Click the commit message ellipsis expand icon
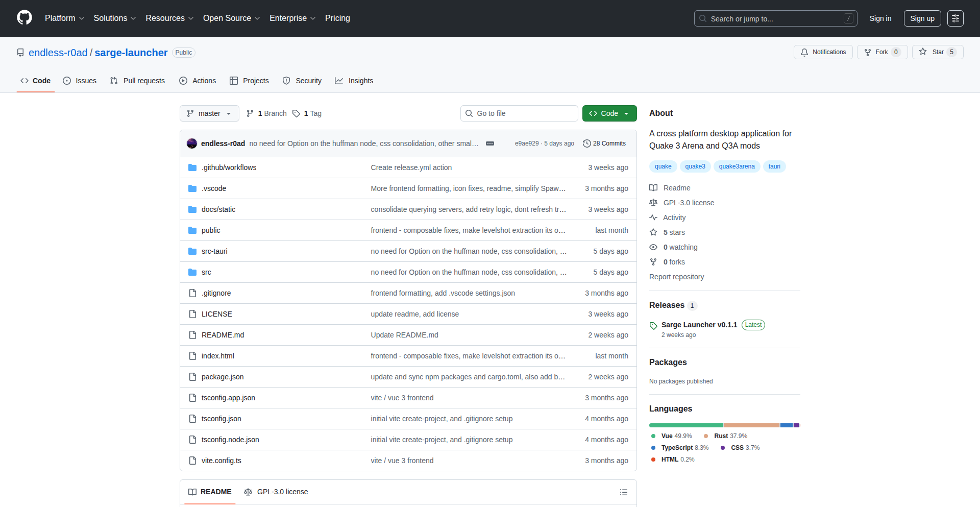The height and width of the screenshot is (507, 980). point(490,143)
